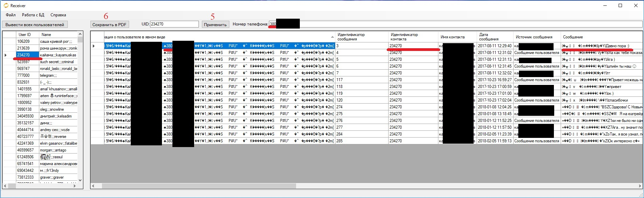Open the Файл menu

(x=11, y=15)
